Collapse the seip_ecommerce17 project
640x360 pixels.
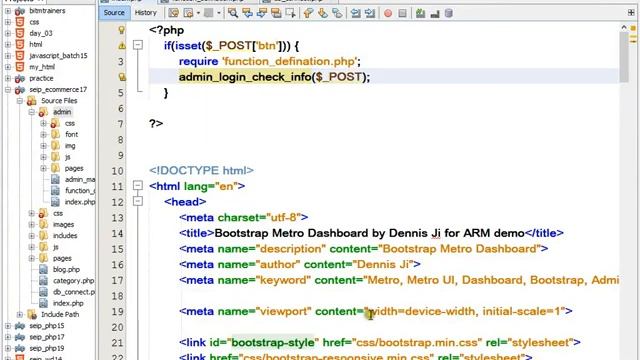coord(8,89)
